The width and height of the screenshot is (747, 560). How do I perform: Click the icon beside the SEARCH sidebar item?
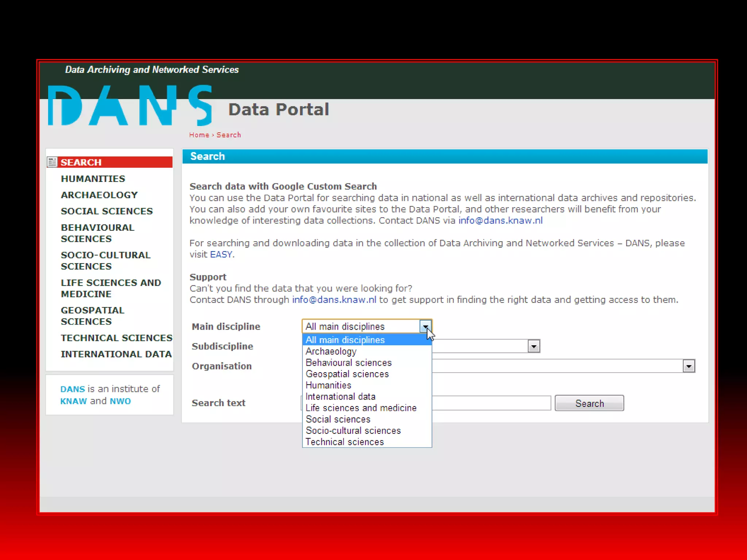point(52,162)
